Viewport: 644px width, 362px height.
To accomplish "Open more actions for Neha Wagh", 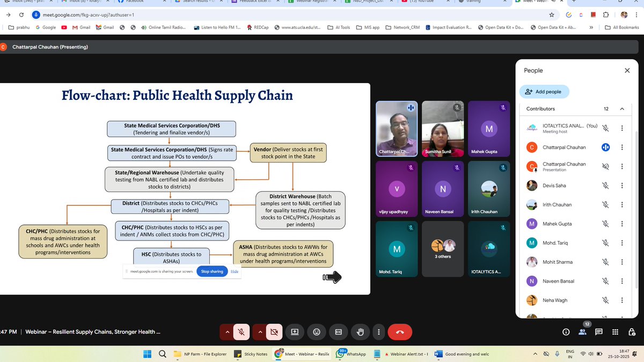I will pyautogui.click(x=622, y=300).
